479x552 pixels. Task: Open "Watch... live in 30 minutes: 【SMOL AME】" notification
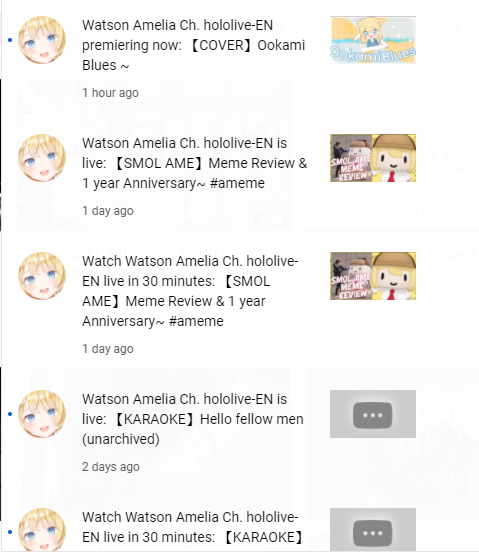190,291
